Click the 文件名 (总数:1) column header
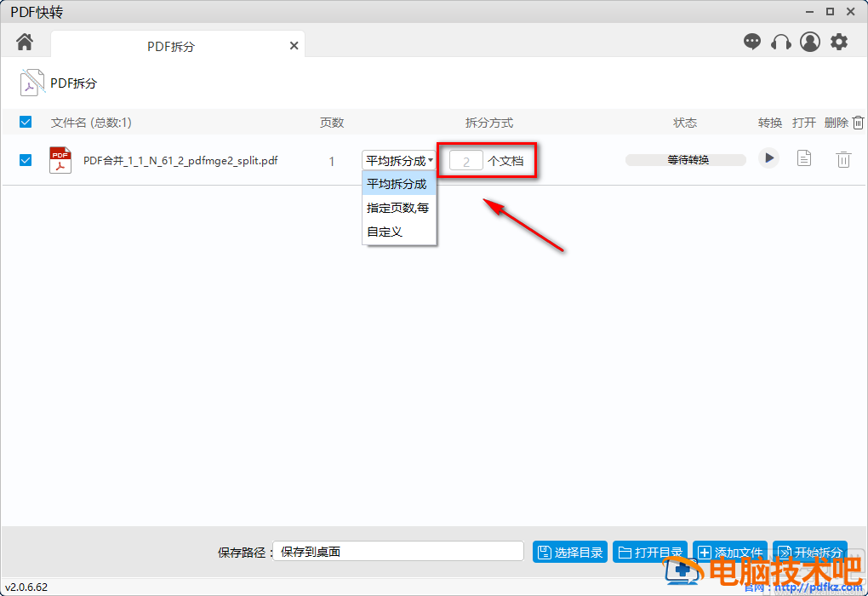The width and height of the screenshot is (868, 596). pos(91,123)
